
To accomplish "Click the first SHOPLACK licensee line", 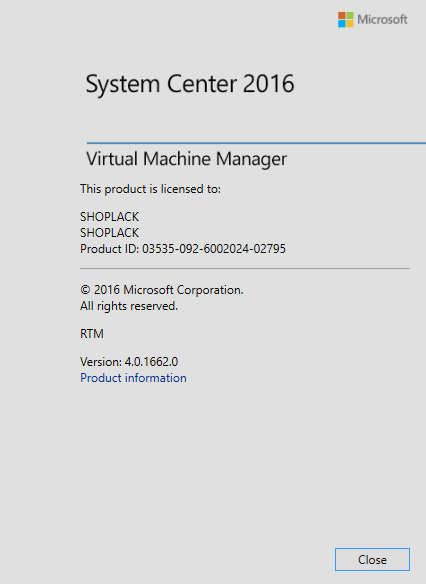I will click(x=109, y=216).
